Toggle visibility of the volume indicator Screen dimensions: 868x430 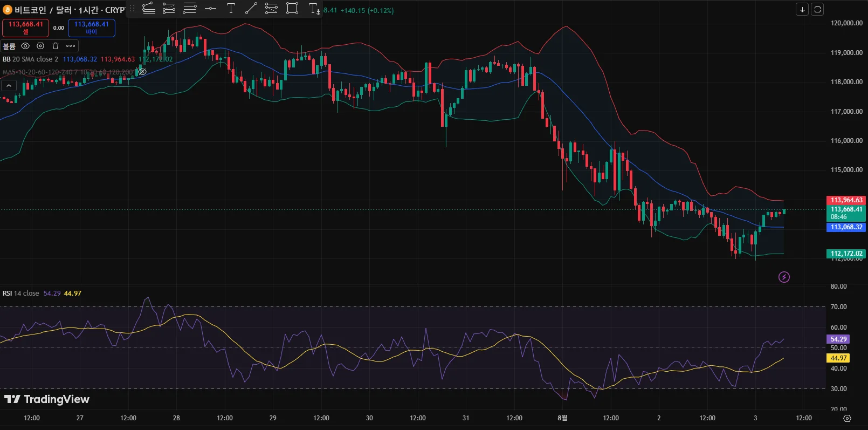pyautogui.click(x=25, y=46)
